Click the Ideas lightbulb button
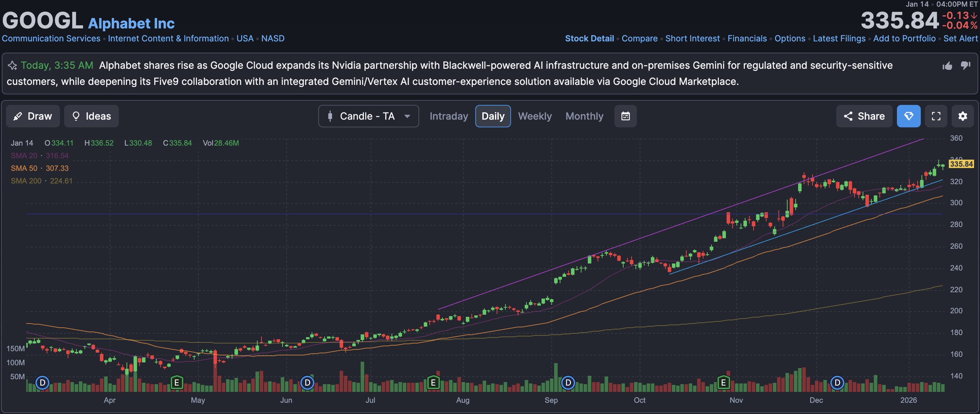Viewport: 980px width, 414px height. pyautogui.click(x=91, y=116)
